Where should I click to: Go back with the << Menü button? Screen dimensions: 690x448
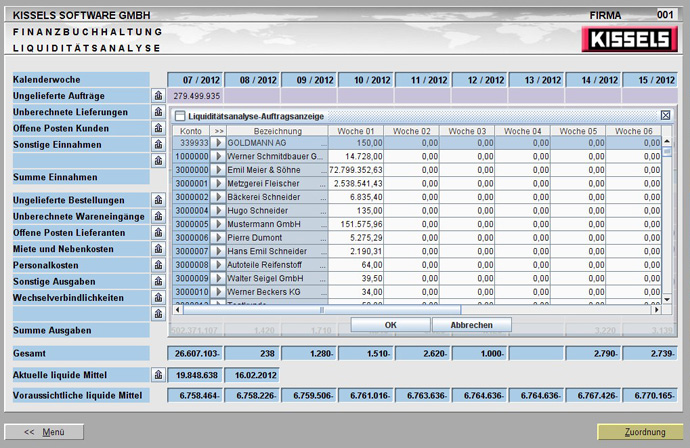pos(44,432)
